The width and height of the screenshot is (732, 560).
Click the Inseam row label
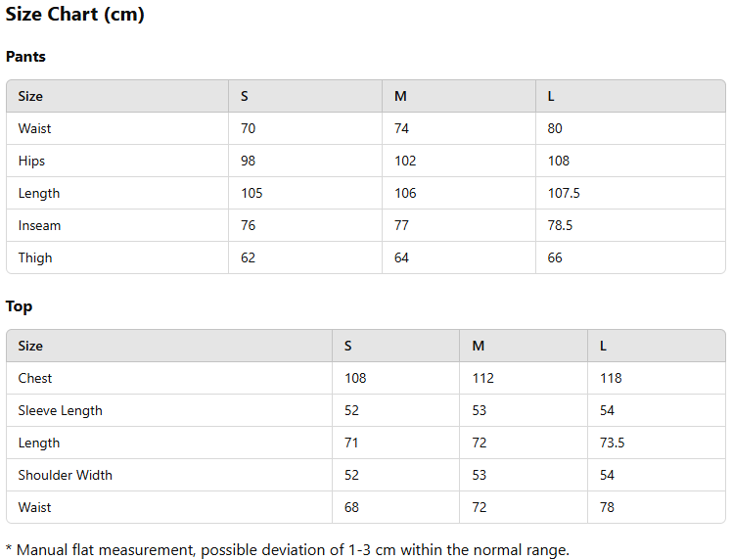click(x=39, y=225)
